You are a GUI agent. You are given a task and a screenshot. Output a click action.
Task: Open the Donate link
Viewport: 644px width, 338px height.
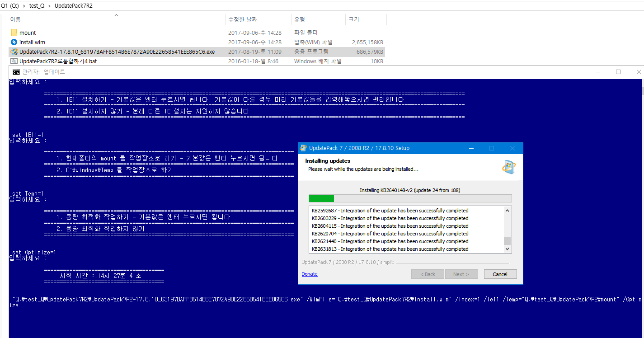tap(310, 274)
